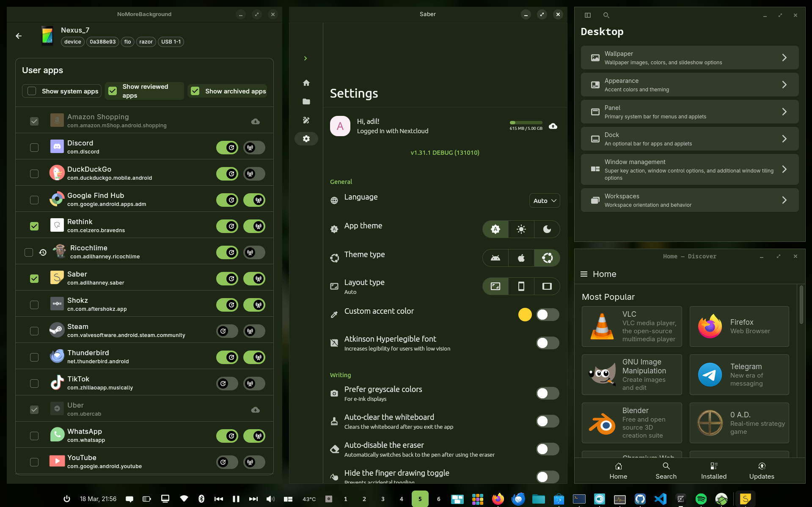812x507 pixels.
Task: Switch to Updates tab in Discover
Action: coord(762,471)
